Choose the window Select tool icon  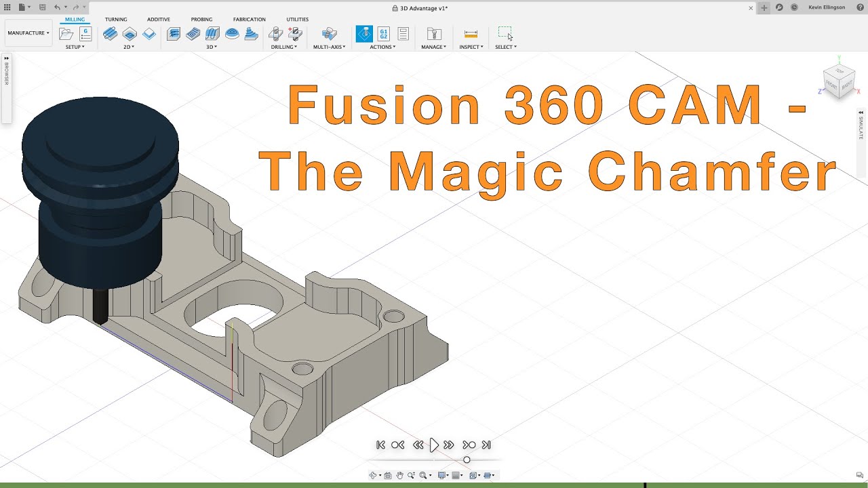(x=505, y=33)
